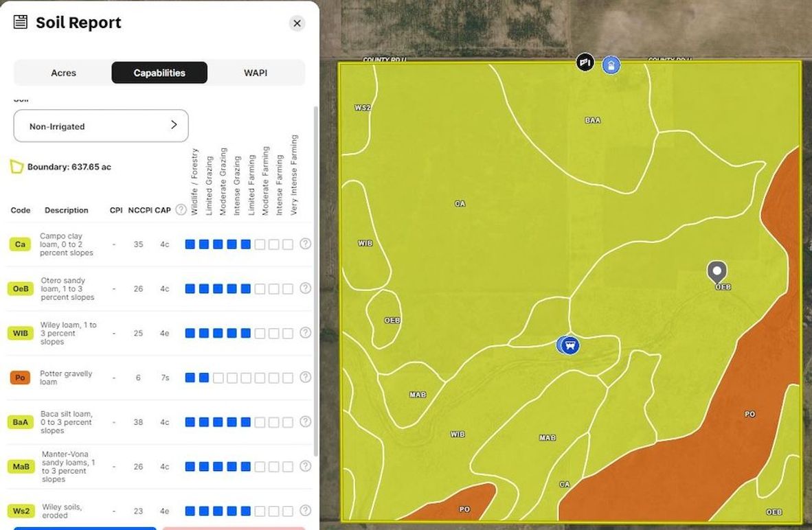Click the Ca soil code badge
Viewport: 812px width, 530px height.
pyautogui.click(x=20, y=244)
